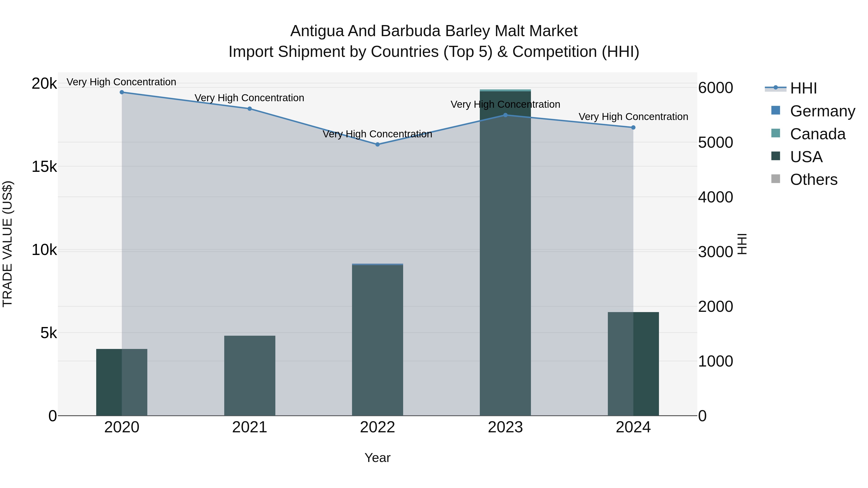Click the chart title Antigua And Barbuda Barley Malt Market
The height and width of the screenshot is (488, 868).
click(x=434, y=31)
